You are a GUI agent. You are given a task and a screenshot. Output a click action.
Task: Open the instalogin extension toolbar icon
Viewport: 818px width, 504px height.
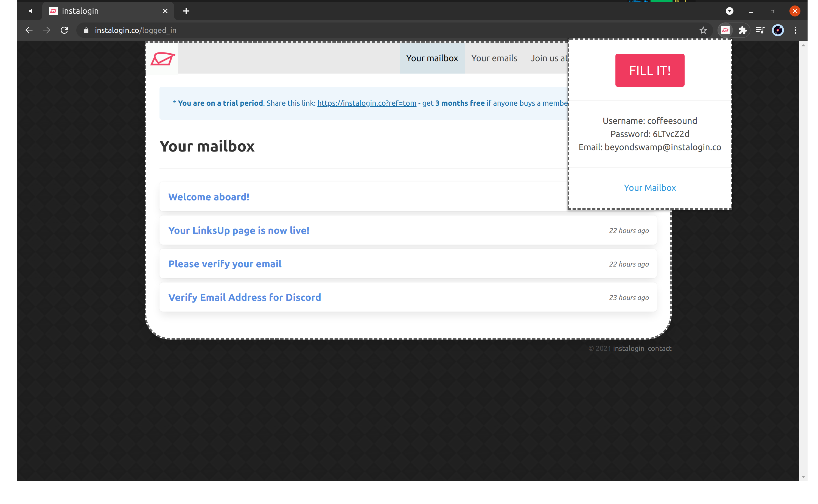click(725, 30)
